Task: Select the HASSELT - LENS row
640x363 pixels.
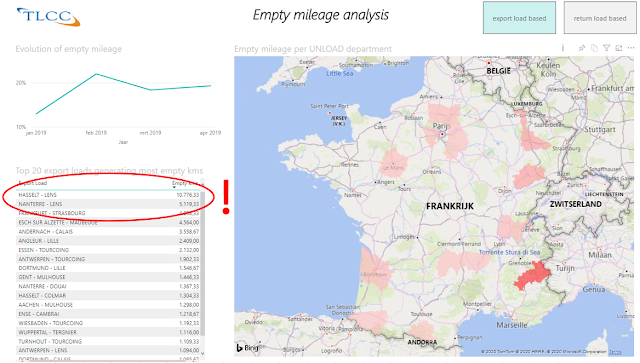Action: [x=108, y=195]
